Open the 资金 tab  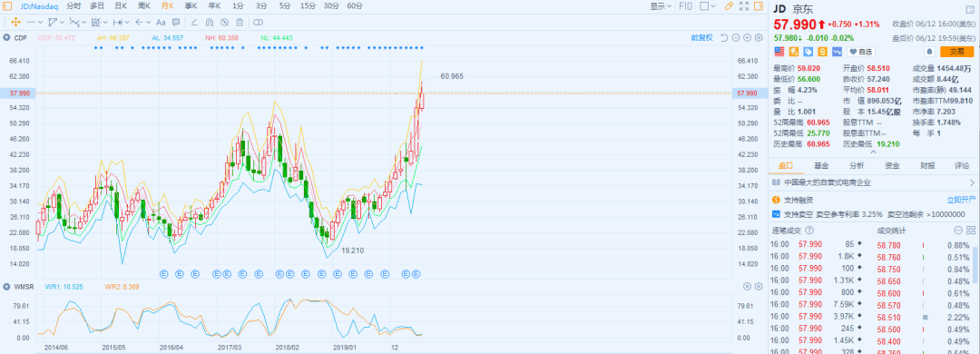point(892,166)
